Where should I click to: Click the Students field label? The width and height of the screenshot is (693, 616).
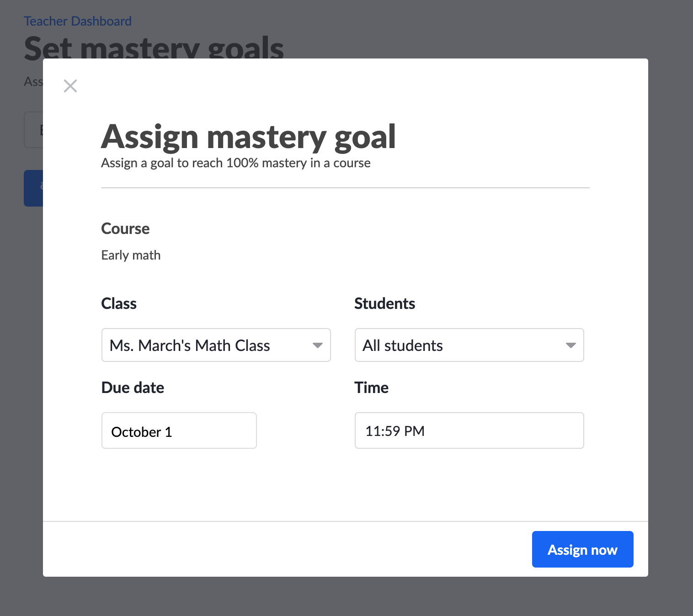(x=384, y=303)
